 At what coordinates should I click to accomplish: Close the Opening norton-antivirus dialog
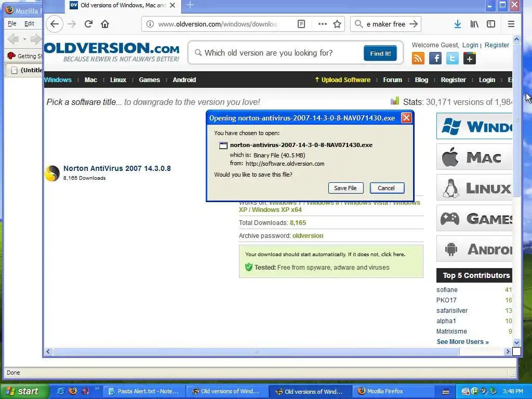tap(406, 118)
